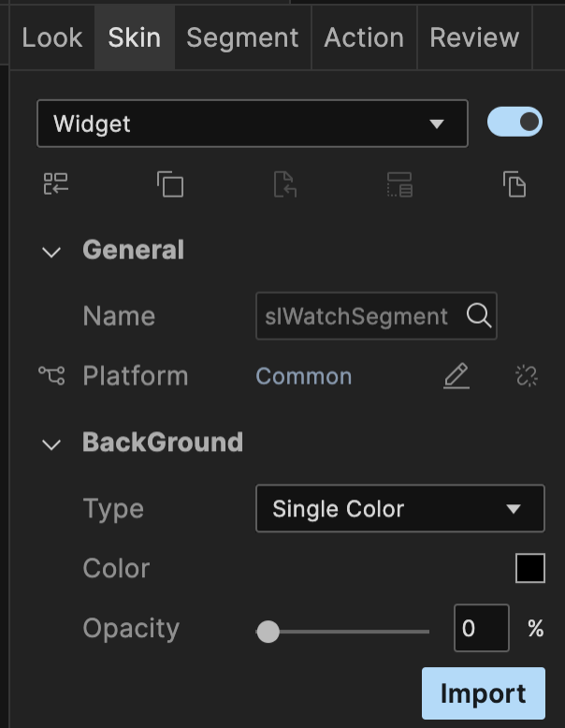Open the Widget dropdown

click(x=252, y=124)
